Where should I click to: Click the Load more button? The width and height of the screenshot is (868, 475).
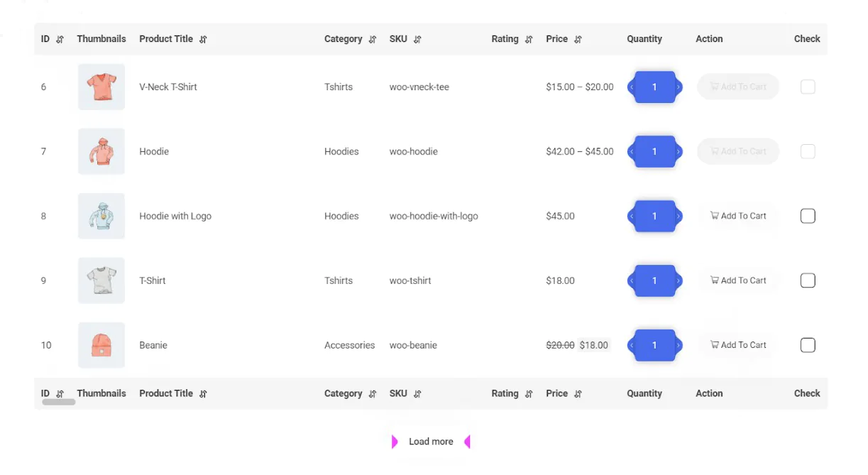coord(431,441)
